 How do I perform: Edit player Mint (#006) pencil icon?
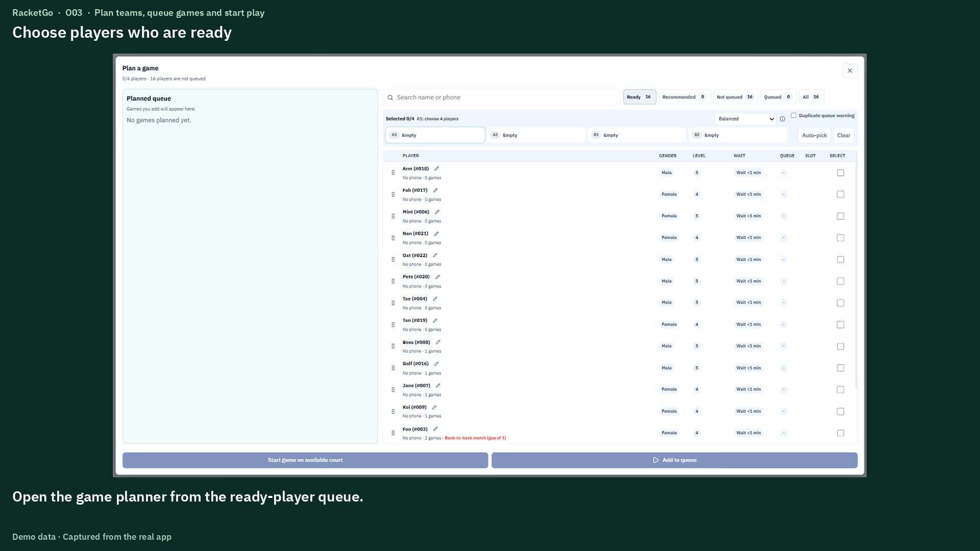click(x=437, y=212)
